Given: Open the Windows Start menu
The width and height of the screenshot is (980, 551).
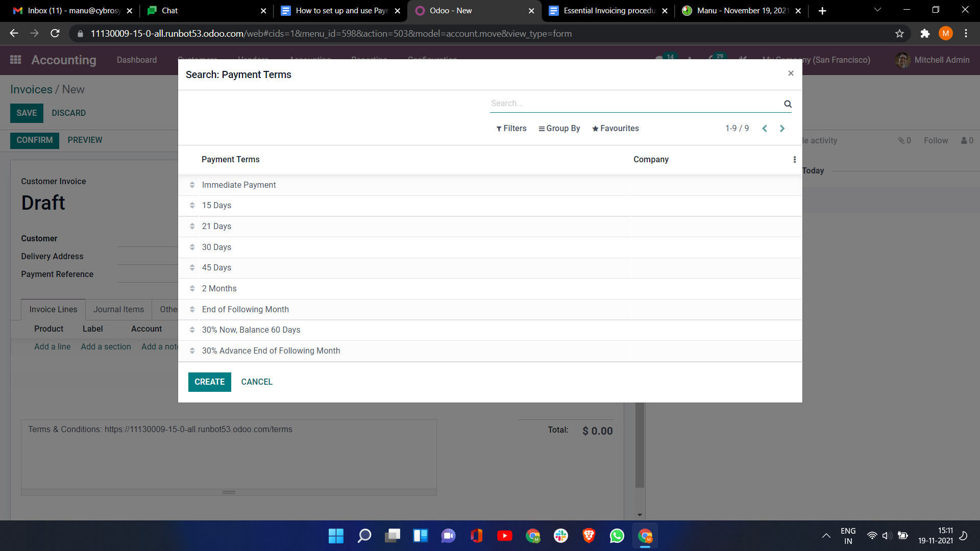Looking at the screenshot, I should (336, 536).
